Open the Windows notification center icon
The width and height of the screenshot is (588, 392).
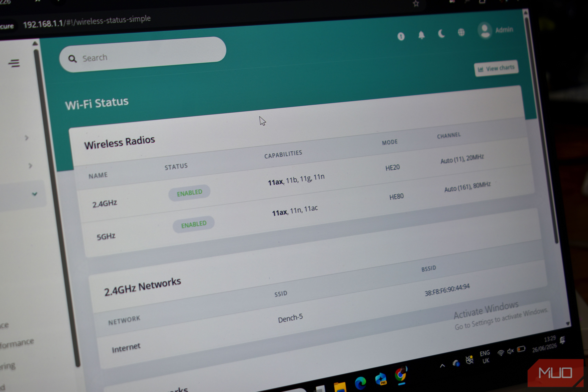point(562,340)
